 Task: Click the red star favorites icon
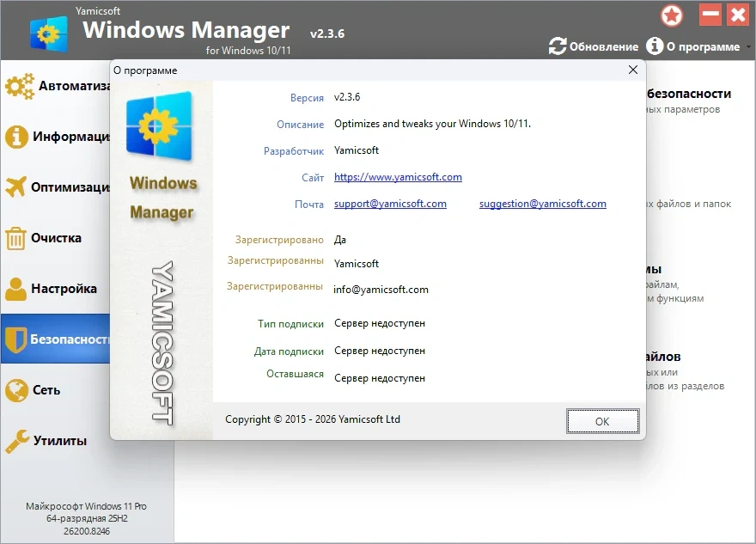pyautogui.click(x=672, y=15)
